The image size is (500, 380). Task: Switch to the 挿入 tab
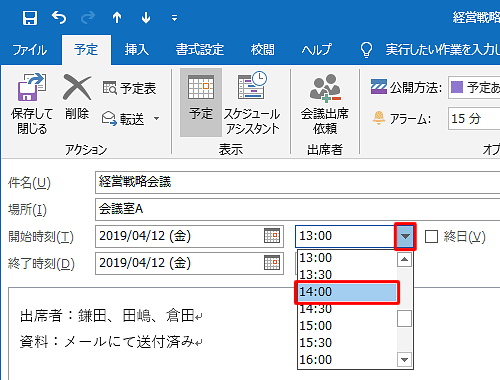pos(137,50)
